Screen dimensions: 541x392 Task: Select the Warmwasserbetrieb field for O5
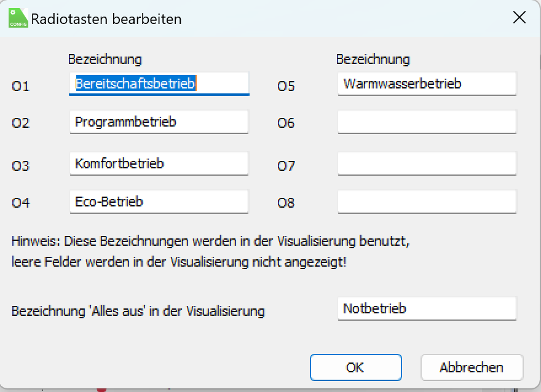427,84
